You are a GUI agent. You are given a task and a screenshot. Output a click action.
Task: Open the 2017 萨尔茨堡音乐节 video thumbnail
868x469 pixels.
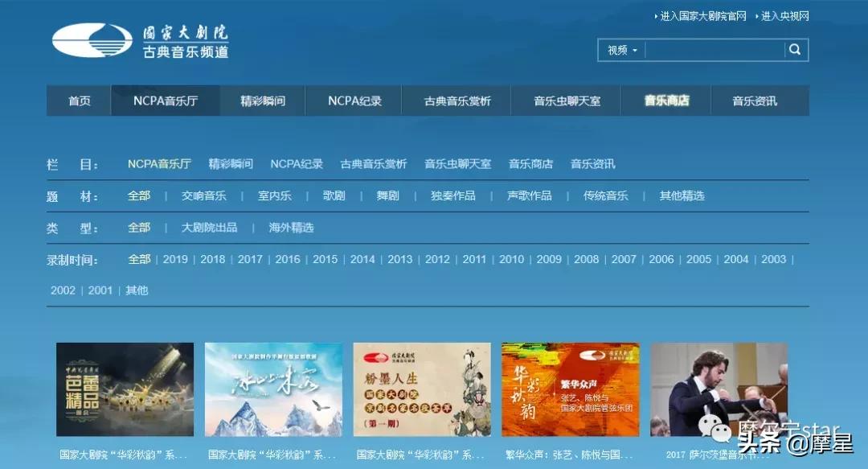(719, 389)
